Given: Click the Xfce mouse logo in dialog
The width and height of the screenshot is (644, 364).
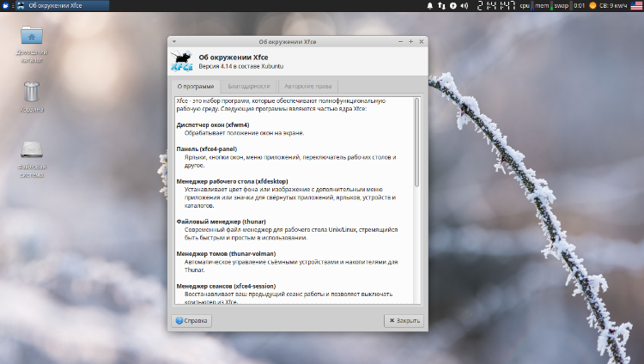Looking at the screenshot, I should [181, 62].
